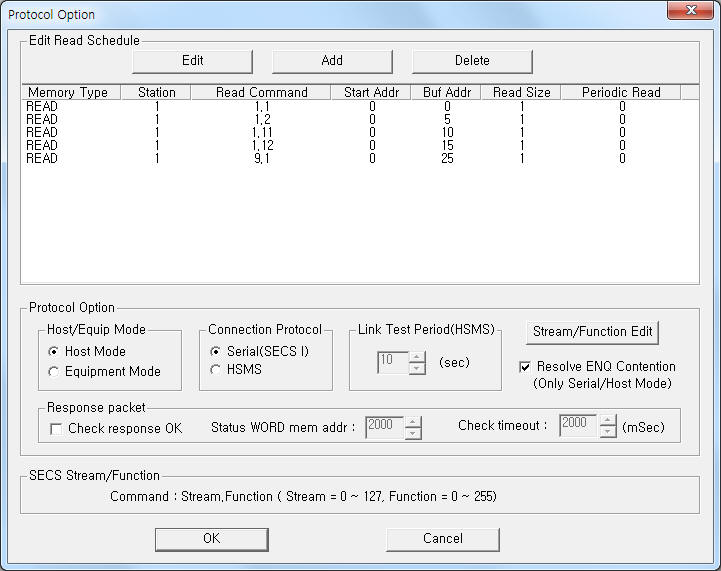This screenshot has height=571, width=721.
Task: Open the Stream/Function Edit dialog
Action: tap(592, 332)
